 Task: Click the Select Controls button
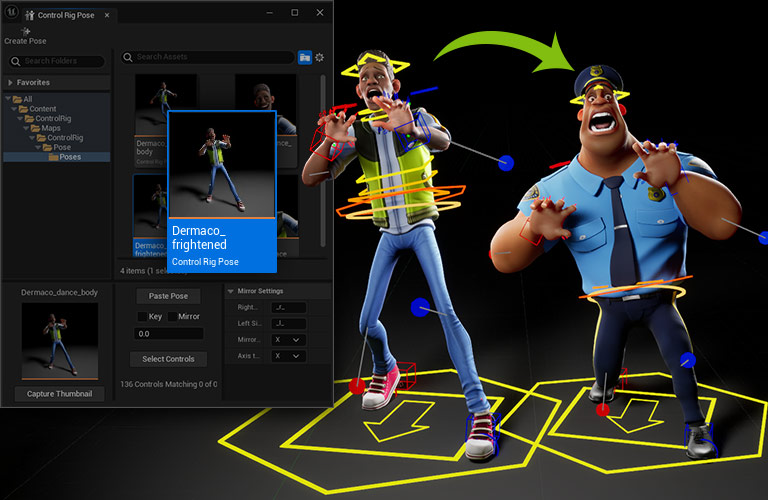click(168, 359)
